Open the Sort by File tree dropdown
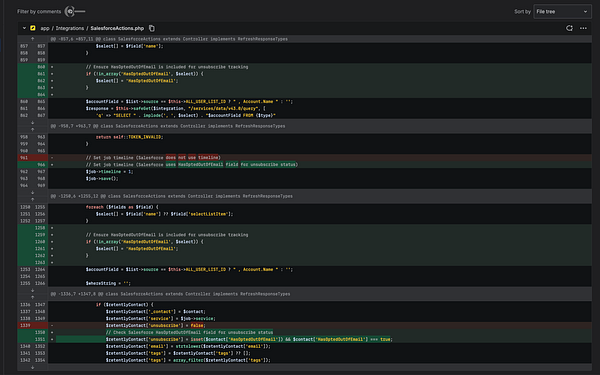The height and width of the screenshot is (375, 600). 562,11
